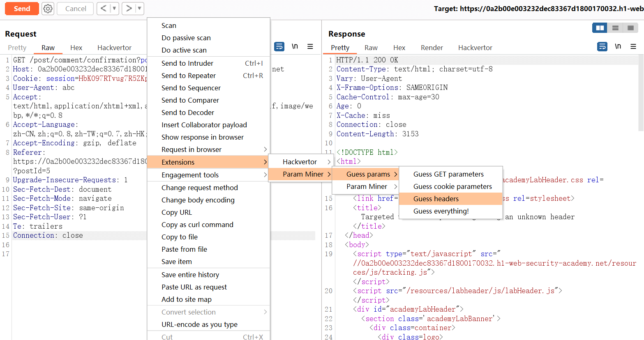This screenshot has width=644, height=340.
Task: Select side-by-side split layout icon
Action: click(600, 28)
